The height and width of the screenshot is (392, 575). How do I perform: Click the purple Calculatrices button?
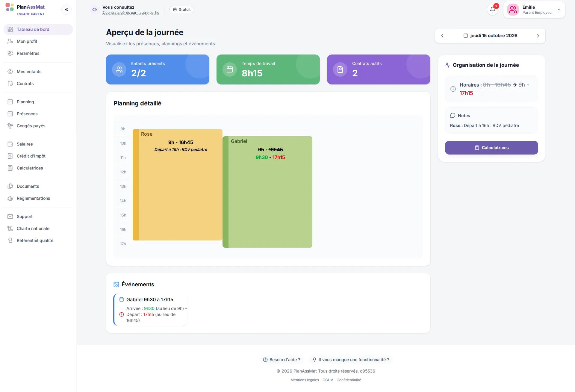pos(491,148)
